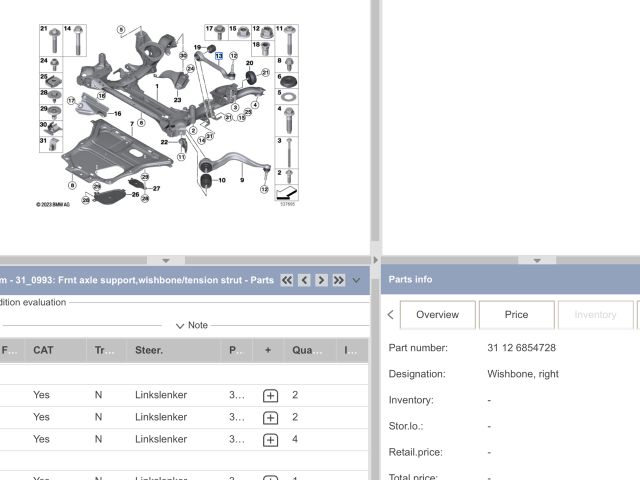640x480 pixels.
Task: Go to previous diagram page
Action: pos(304,280)
